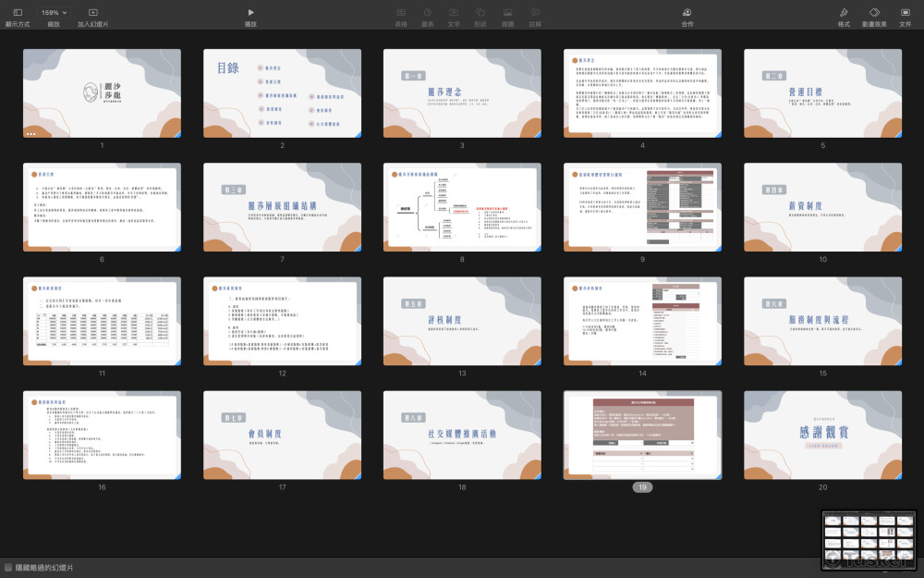
Task: Expand the 159% zoom dropdown
Action: tap(55, 12)
